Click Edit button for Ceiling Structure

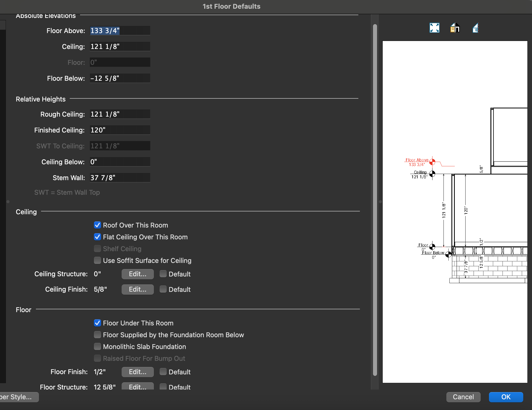pos(137,274)
